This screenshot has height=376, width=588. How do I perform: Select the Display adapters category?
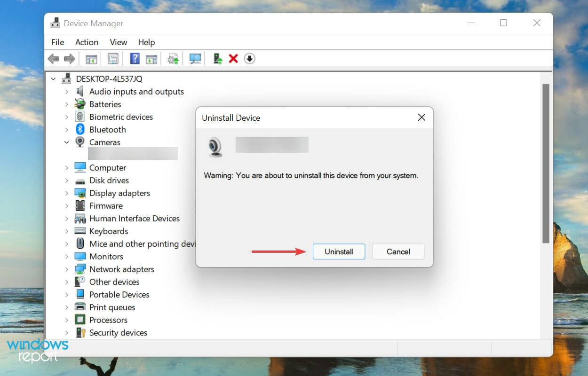[119, 193]
